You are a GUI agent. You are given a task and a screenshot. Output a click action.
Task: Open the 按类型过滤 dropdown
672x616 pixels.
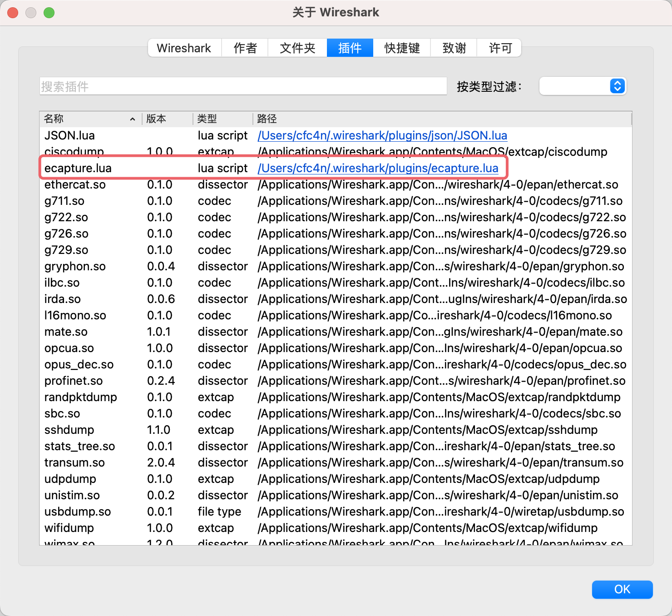583,86
